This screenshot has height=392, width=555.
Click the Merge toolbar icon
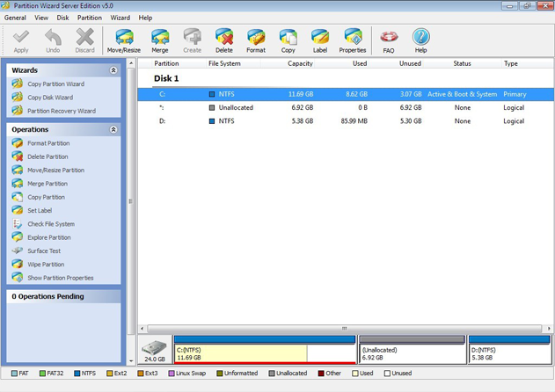tap(159, 40)
